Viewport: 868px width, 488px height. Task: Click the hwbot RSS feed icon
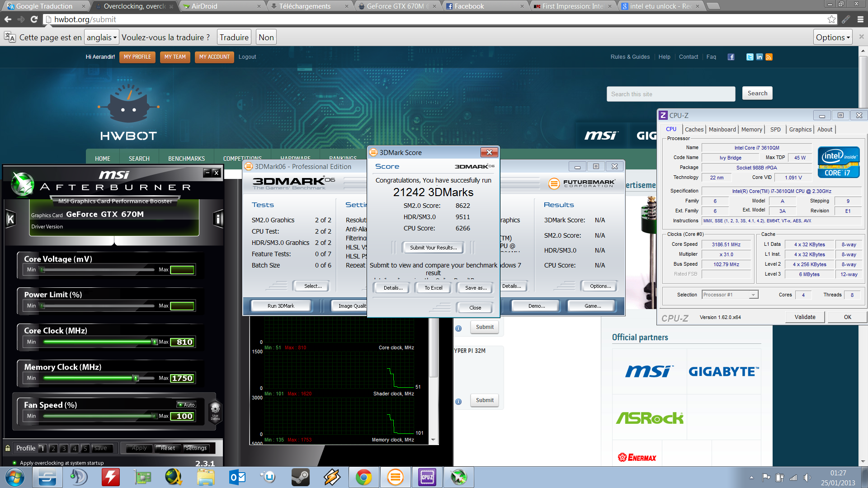(769, 57)
